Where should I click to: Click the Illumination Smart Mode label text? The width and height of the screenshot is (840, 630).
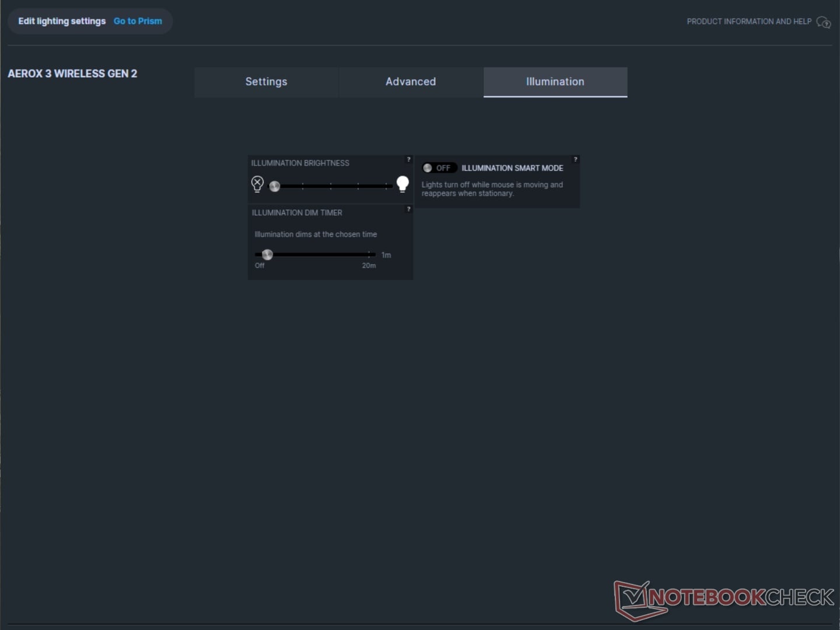pos(512,168)
